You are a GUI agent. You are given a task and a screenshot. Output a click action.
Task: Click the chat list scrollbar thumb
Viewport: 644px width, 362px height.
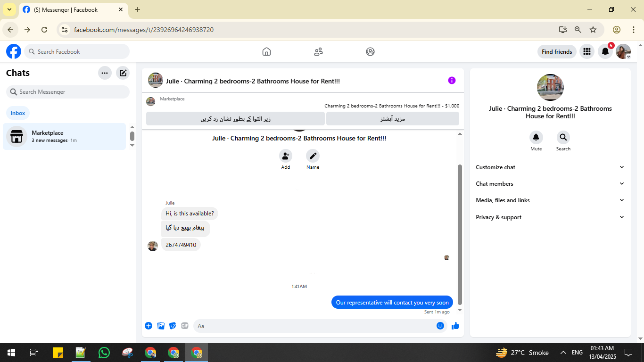pyautogui.click(x=132, y=136)
